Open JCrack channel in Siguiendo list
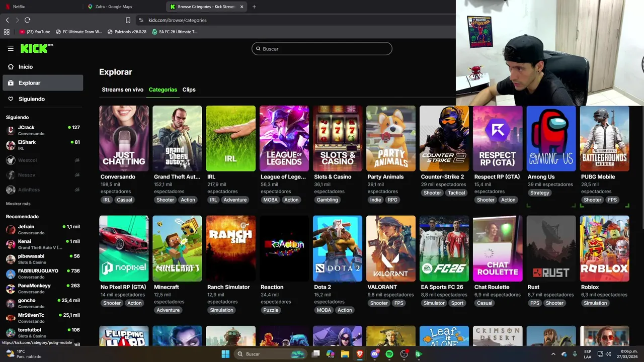 (43, 130)
